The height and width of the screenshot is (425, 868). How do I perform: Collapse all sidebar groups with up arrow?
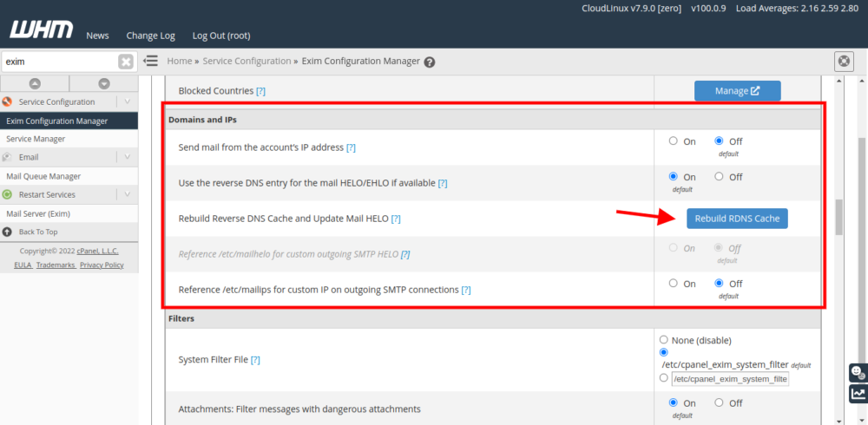pyautogui.click(x=35, y=83)
